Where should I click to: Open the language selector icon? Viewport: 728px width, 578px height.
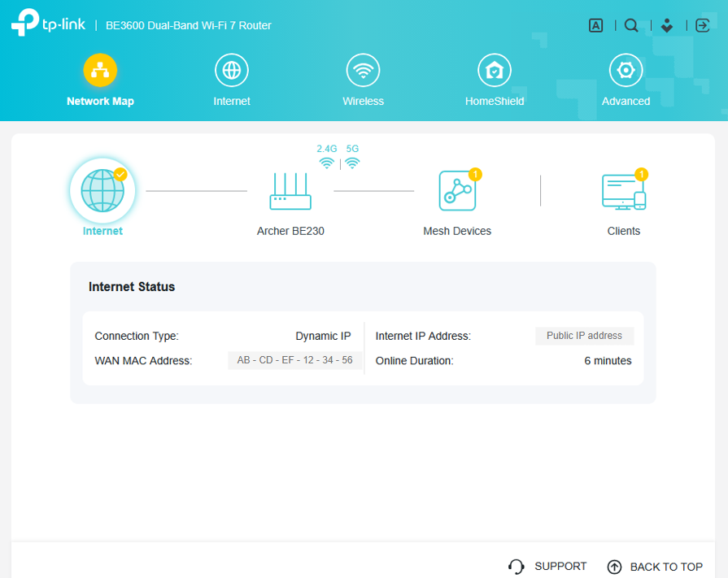click(x=595, y=25)
